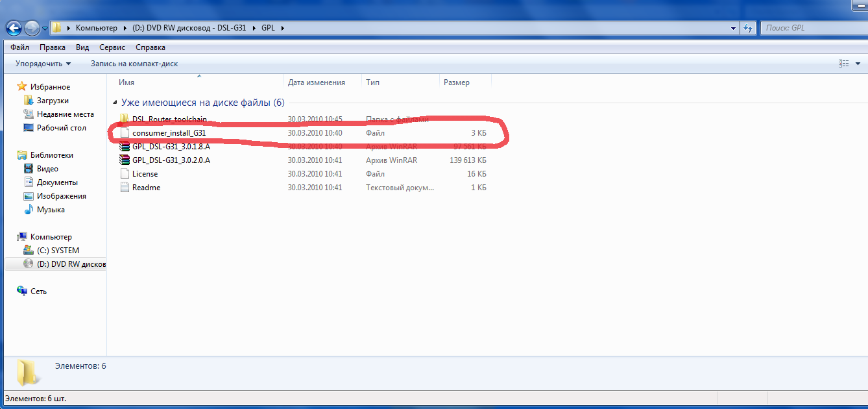Click 'Запись на компакт-диск' button
Viewport: 868px width, 409px height.
point(134,64)
